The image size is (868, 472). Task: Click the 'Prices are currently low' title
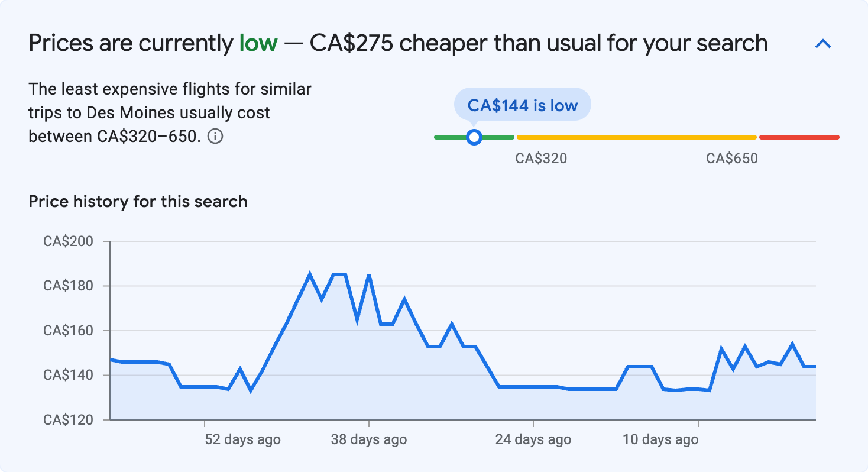click(x=397, y=43)
